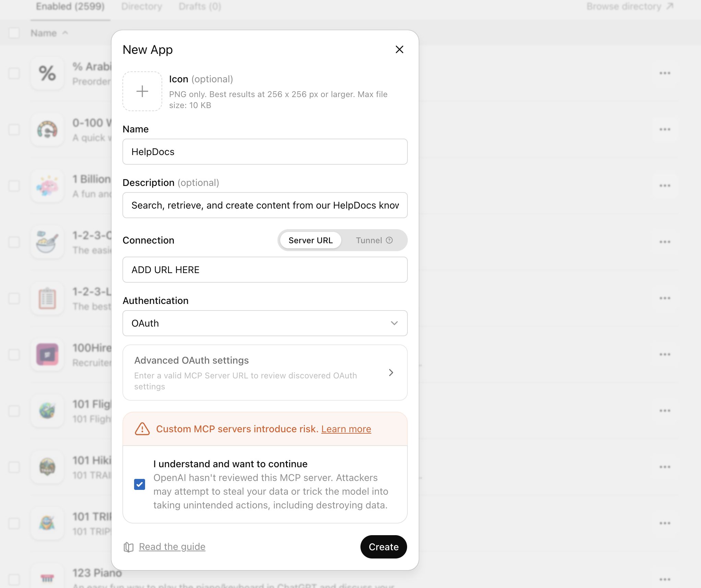
Task: Open more options for % Arabi row
Action: tap(665, 73)
